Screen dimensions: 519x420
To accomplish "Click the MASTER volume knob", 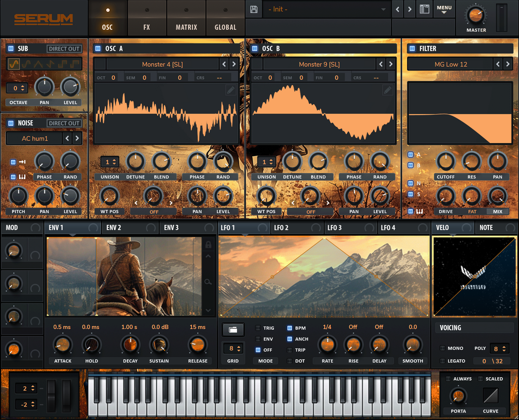I will point(476,15).
